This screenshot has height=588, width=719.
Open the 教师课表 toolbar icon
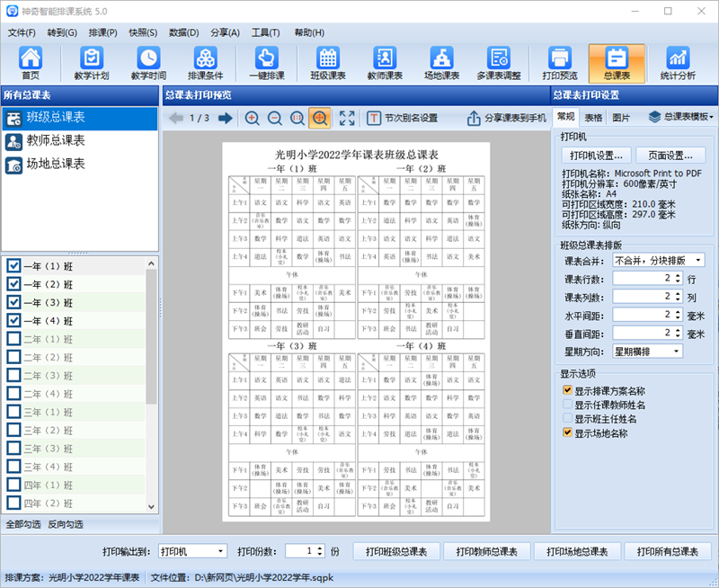[385, 63]
